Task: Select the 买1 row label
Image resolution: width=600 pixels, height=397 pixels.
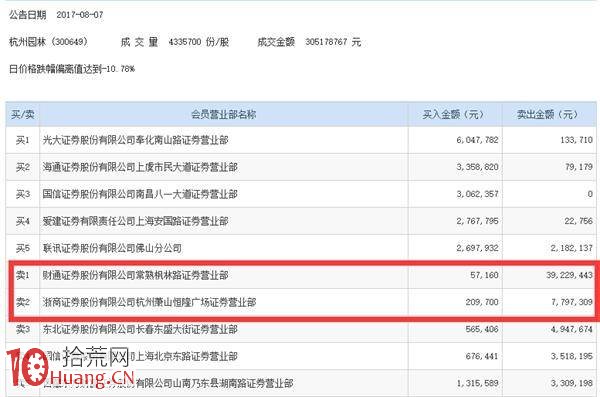Action: tap(23, 140)
